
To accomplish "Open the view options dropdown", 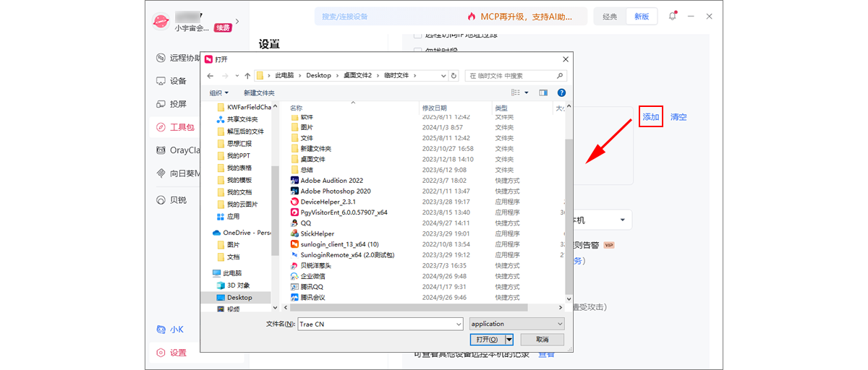I will click(x=527, y=92).
